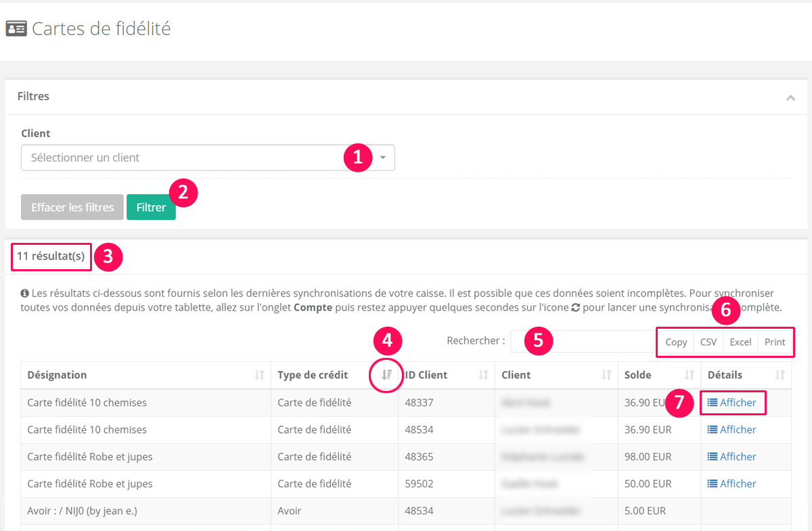Click the Désignation column header

[145, 375]
